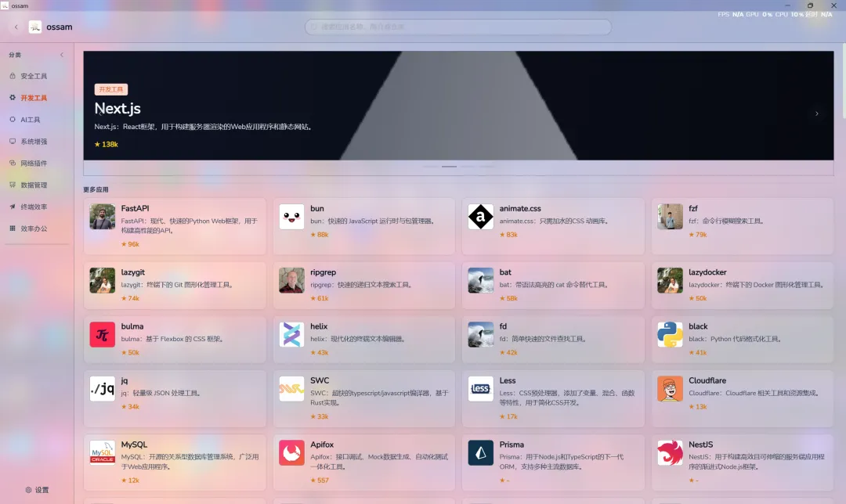Viewport: 846px width, 504px height.
Task: Open the Apifox app icon
Action: click(x=291, y=453)
